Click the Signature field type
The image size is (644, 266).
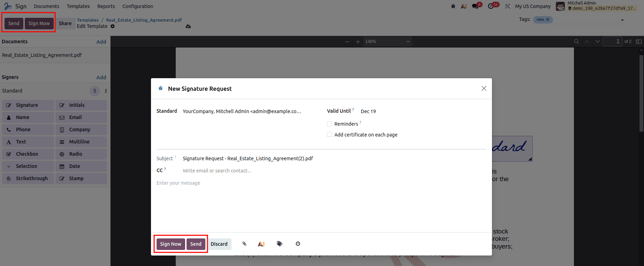click(28, 105)
